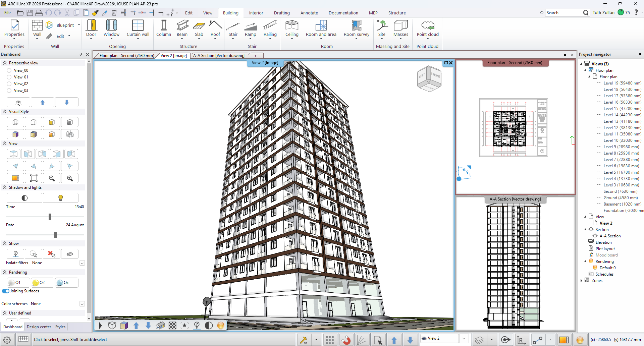Open the A-A Section document tab
The image size is (644, 346).
(x=218, y=56)
